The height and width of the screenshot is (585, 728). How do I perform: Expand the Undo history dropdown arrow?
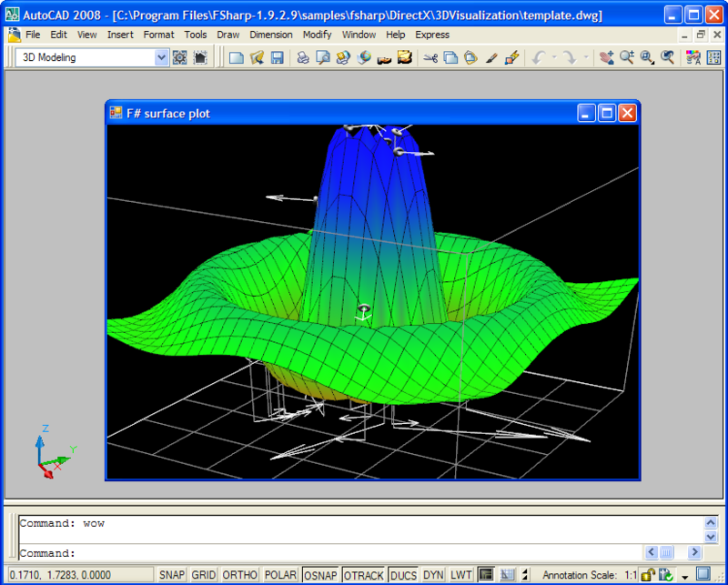tap(553, 57)
